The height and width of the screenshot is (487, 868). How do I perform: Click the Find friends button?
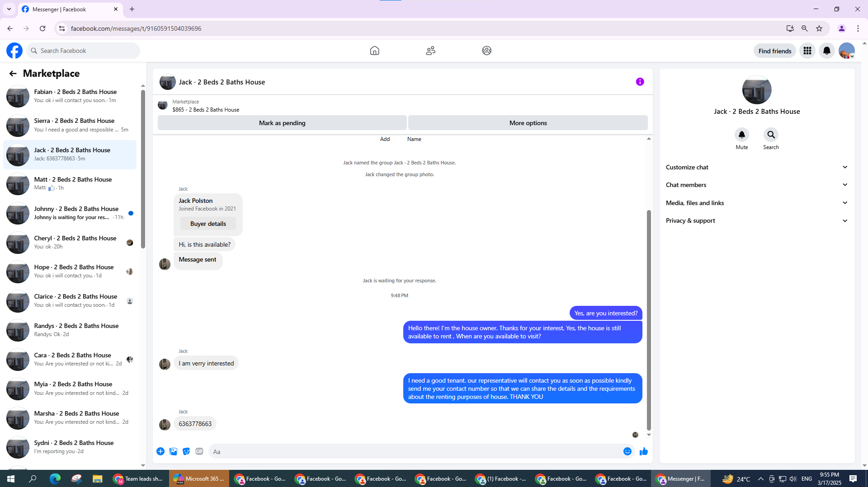point(774,51)
